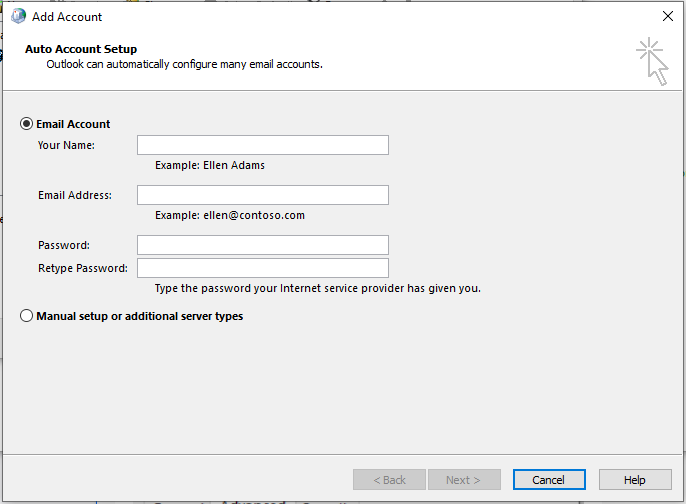Click the 'Retype Password:' label

tap(83, 269)
